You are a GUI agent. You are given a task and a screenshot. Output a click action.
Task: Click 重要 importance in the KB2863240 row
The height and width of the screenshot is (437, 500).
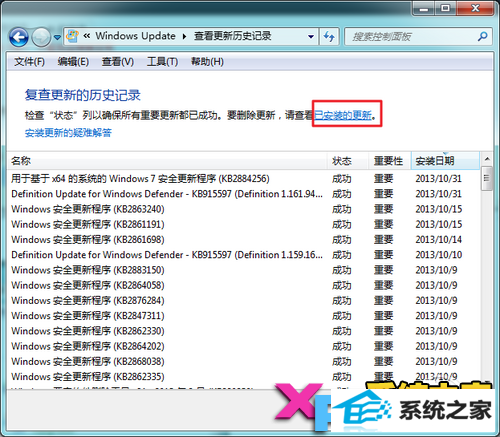click(383, 209)
